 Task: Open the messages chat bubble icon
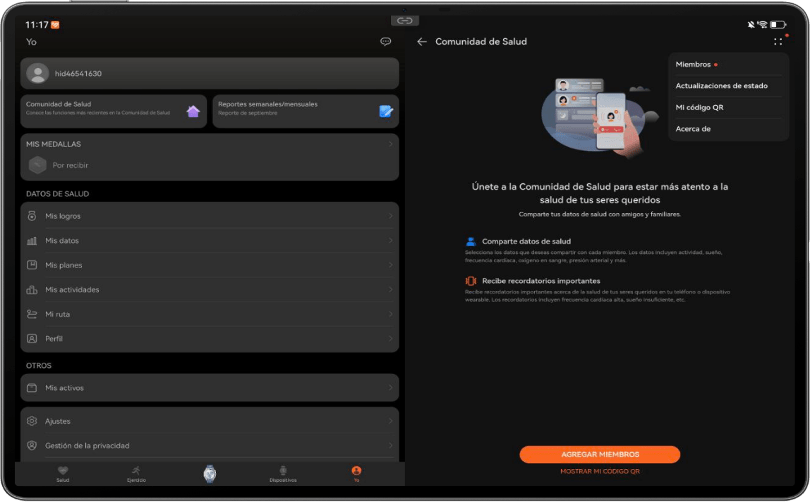(x=385, y=41)
